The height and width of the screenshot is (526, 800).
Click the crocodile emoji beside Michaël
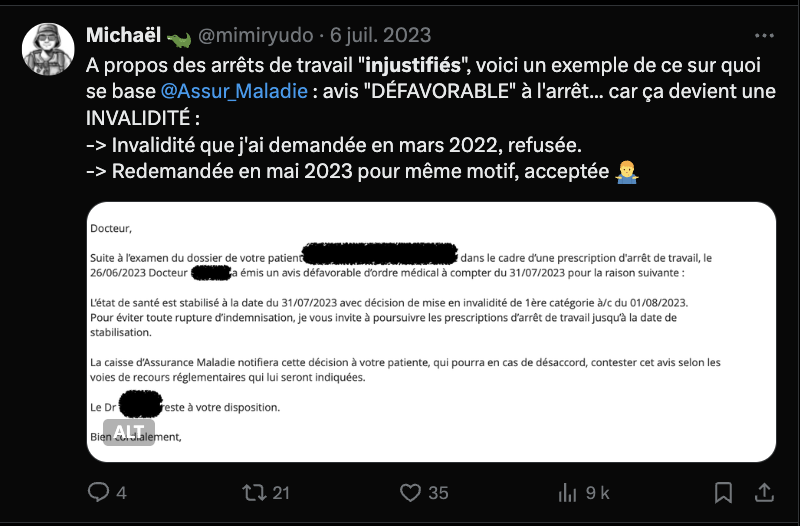(179, 38)
